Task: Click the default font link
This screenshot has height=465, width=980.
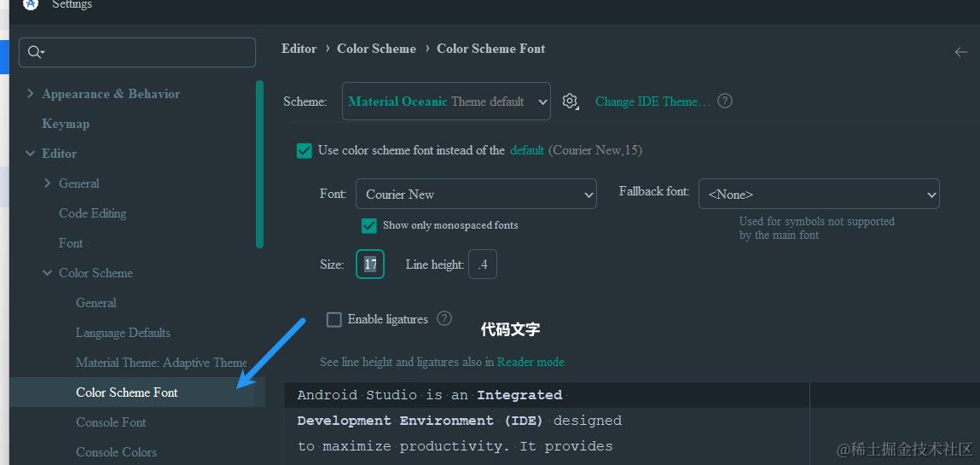Action: [x=527, y=151]
